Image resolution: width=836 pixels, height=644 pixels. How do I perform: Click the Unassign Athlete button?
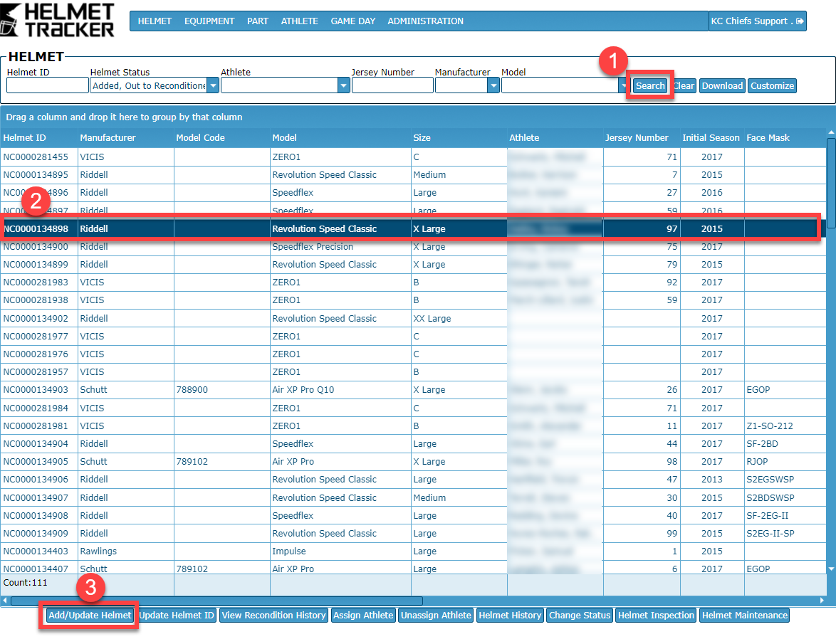click(436, 616)
